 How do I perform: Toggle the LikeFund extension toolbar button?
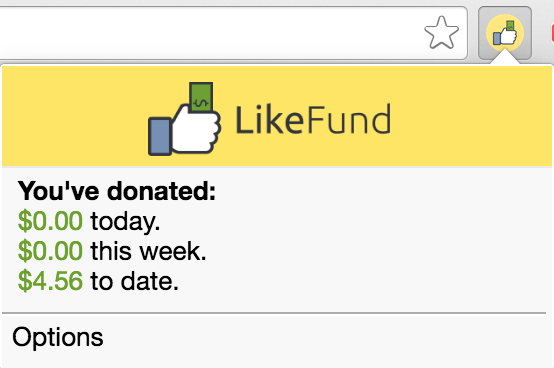pos(505,33)
